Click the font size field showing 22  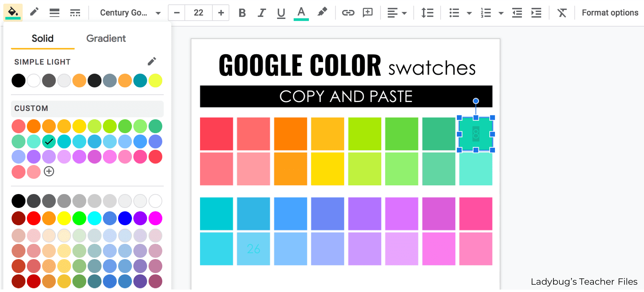pyautogui.click(x=198, y=13)
